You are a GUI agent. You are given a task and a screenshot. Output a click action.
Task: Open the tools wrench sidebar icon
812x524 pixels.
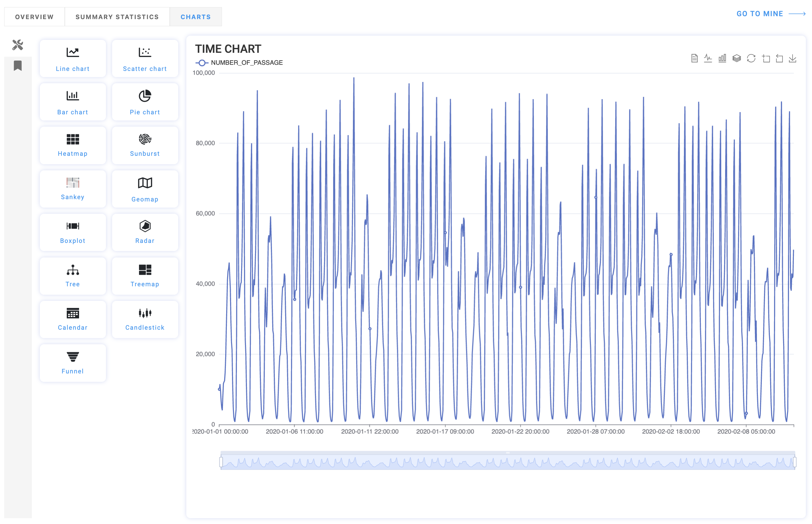pos(18,45)
